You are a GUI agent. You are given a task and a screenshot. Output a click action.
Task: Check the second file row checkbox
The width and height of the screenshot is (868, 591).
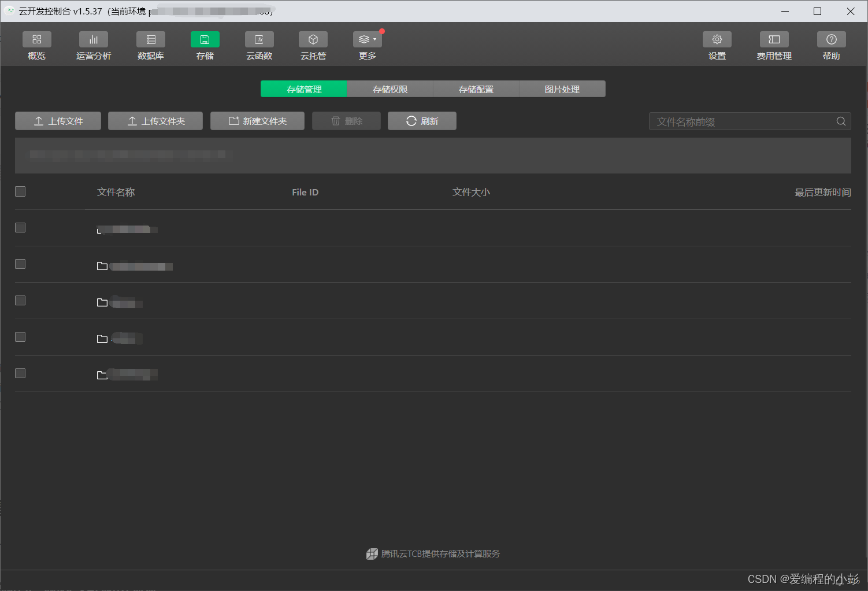(x=20, y=264)
